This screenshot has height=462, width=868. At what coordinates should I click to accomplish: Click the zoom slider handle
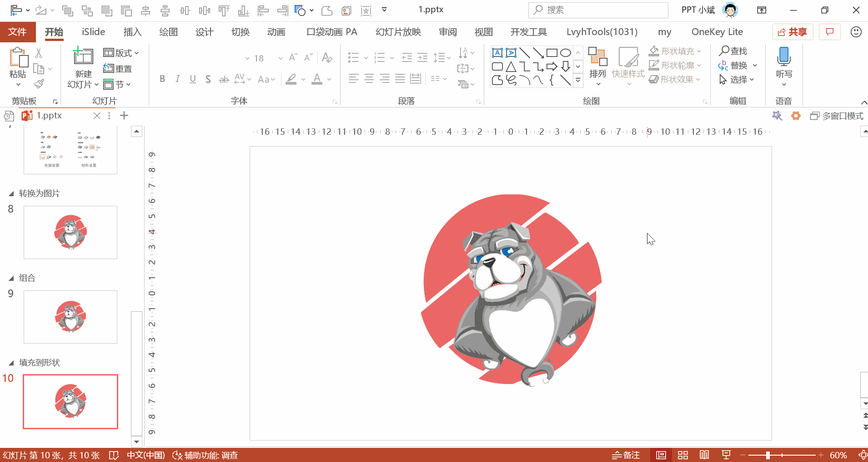click(768, 455)
